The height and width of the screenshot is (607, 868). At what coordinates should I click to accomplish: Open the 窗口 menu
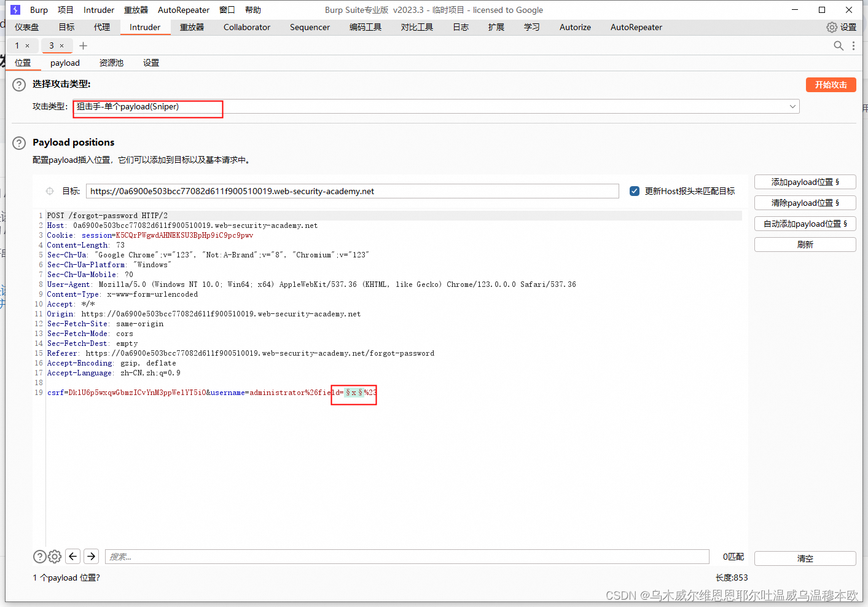(x=227, y=10)
